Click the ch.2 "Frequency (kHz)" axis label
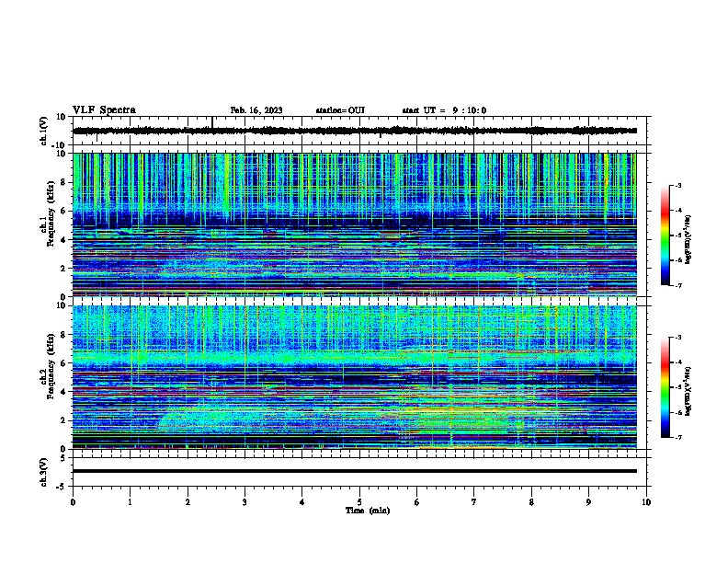728x563 pixels. [51, 366]
